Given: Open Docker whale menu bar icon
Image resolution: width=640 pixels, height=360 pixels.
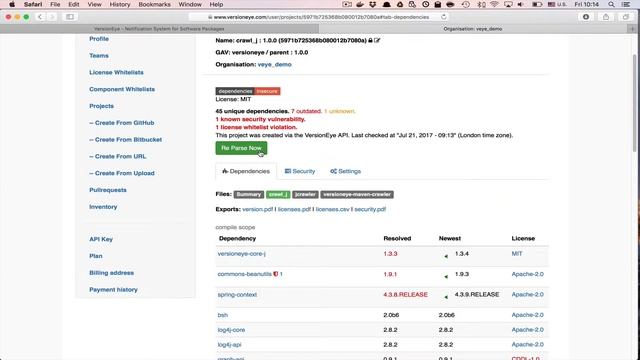Looking at the screenshot, I should pos(360,4).
